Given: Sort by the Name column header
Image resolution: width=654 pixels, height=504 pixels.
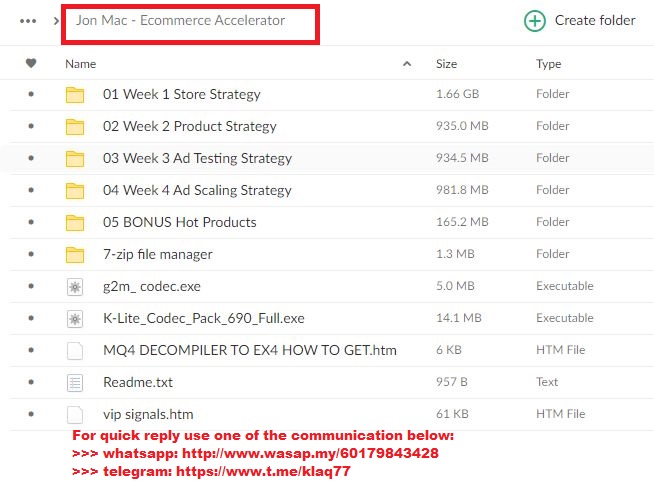Looking at the screenshot, I should pyautogui.click(x=80, y=64).
